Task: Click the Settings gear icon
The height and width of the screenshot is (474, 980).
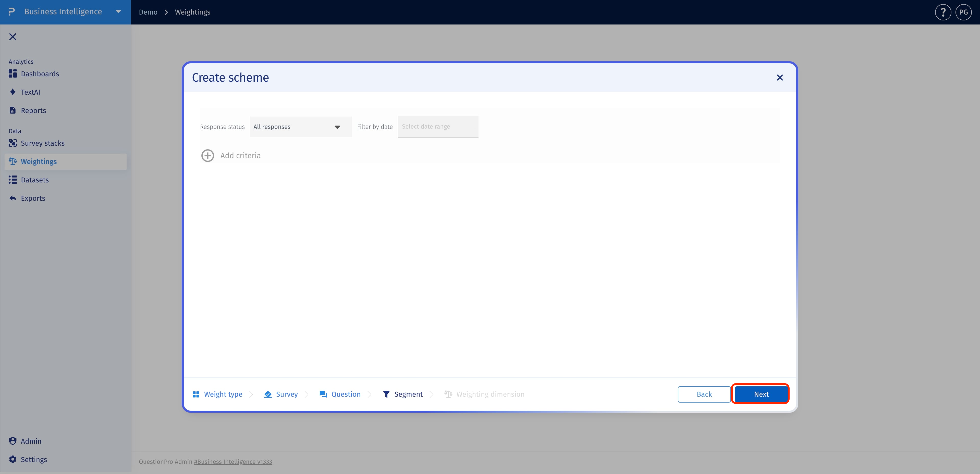Action: pyautogui.click(x=13, y=459)
